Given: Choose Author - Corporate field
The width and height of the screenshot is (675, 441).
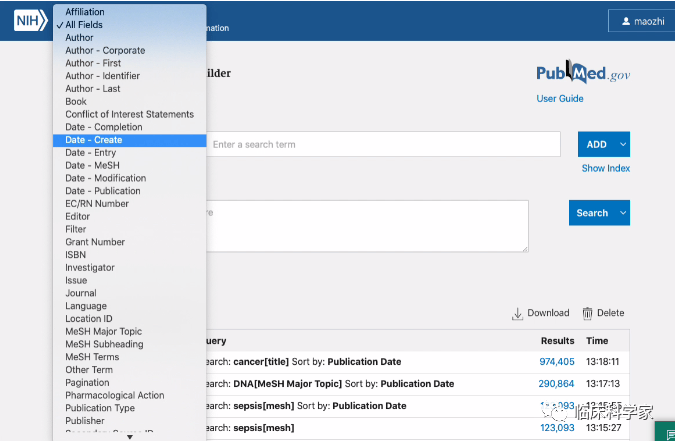Looking at the screenshot, I should point(130,50).
